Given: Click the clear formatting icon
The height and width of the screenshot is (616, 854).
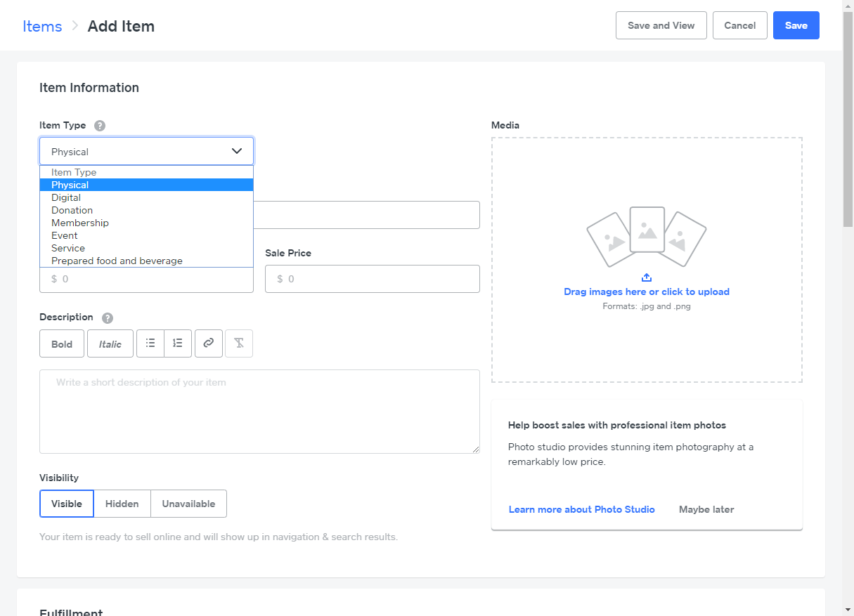Looking at the screenshot, I should coord(239,343).
